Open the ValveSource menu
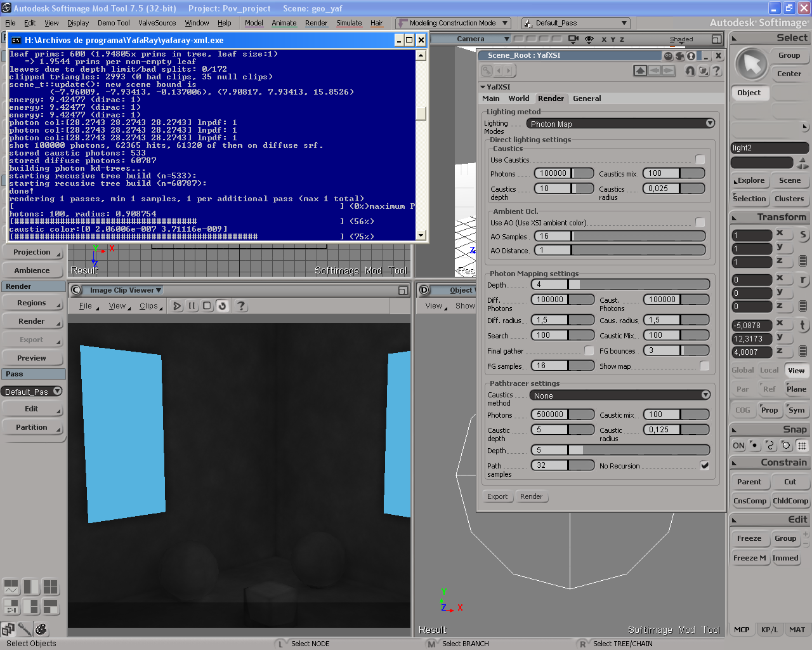Screen dimensions: 812x650 click(157, 23)
